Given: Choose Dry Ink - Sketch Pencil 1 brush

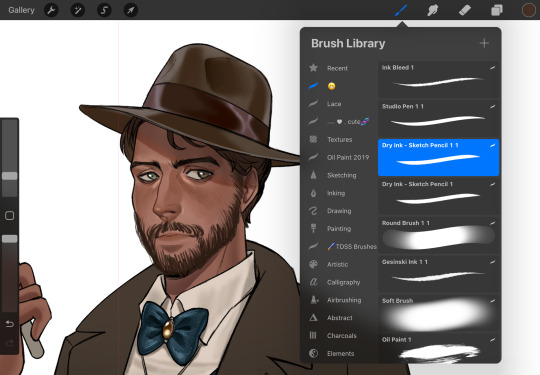Looking at the screenshot, I should coord(438,196).
